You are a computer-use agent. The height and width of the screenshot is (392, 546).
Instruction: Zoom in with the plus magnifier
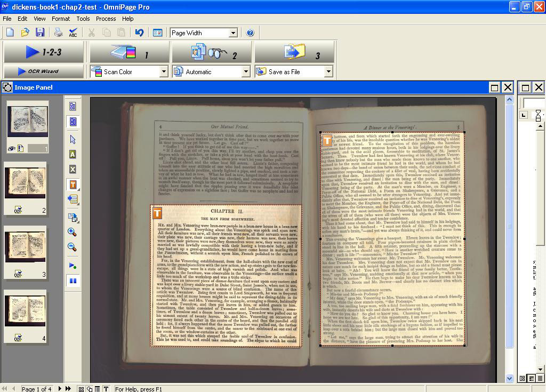[72, 232]
